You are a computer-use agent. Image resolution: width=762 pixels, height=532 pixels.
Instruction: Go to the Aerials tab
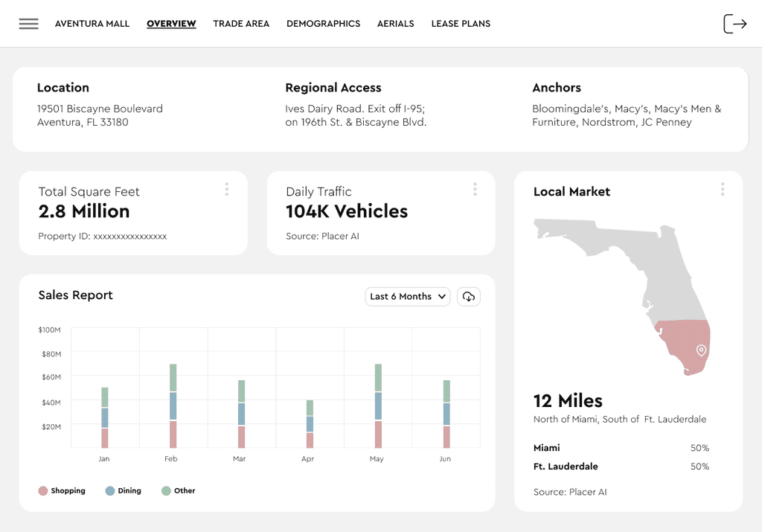click(x=396, y=24)
